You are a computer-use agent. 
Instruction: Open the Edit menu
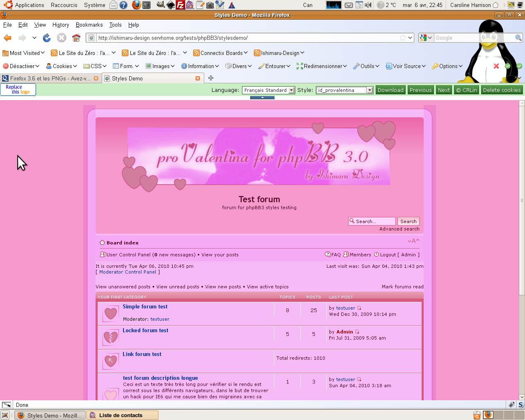point(23,25)
